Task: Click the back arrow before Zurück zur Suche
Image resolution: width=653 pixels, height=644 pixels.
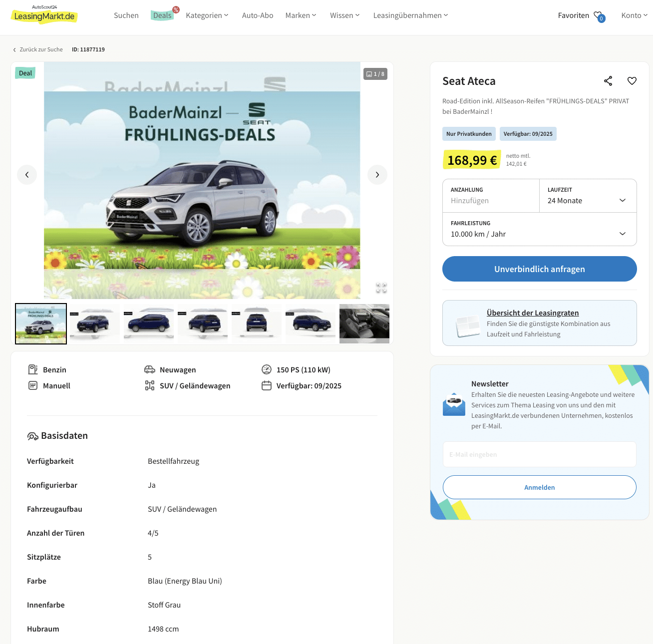Action: pos(14,50)
